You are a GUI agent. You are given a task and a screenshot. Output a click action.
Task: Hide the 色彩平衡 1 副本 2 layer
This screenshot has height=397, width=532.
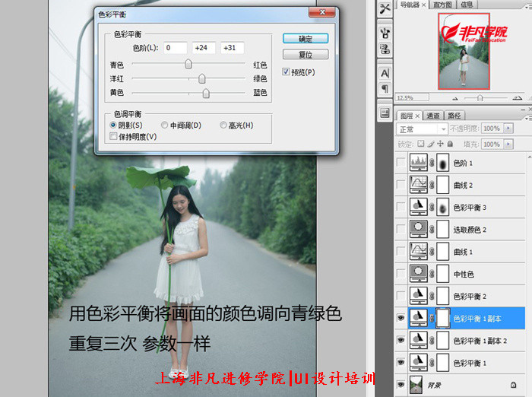point(401,340)
